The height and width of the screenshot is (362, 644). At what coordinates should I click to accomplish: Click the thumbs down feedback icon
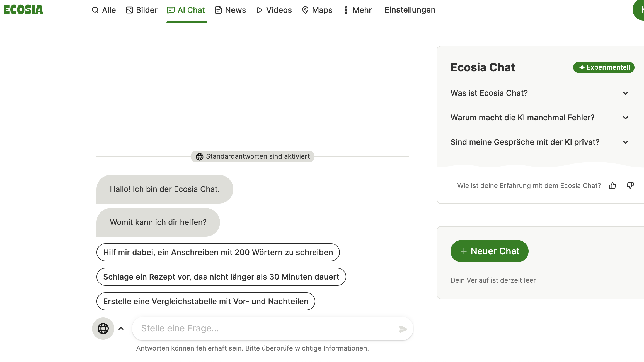pyautogui.click(x=630, y=185)
